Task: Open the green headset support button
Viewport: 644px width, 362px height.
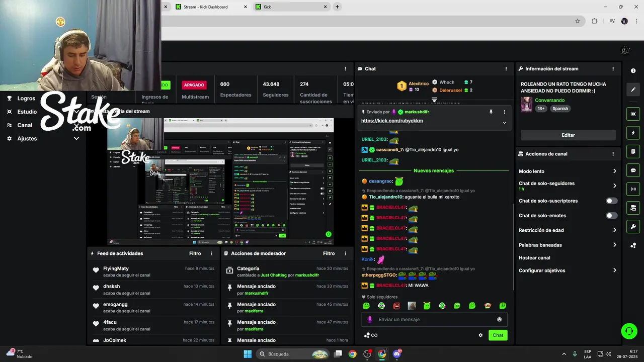Action: click(629, 331)
